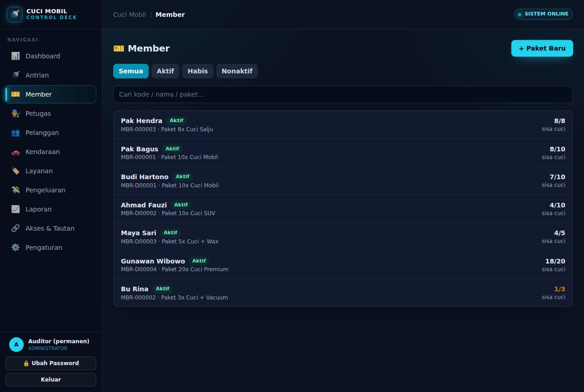Click the Keluar logout button
This screenshot has width=584, height=392.
(51, 380)
